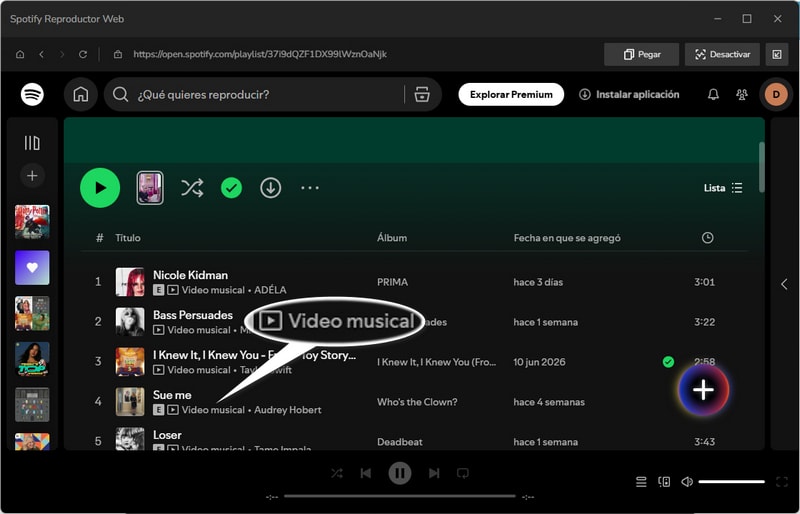Click Sue me track title
This screenshot has width=800, height=514.
click(172, 395)
